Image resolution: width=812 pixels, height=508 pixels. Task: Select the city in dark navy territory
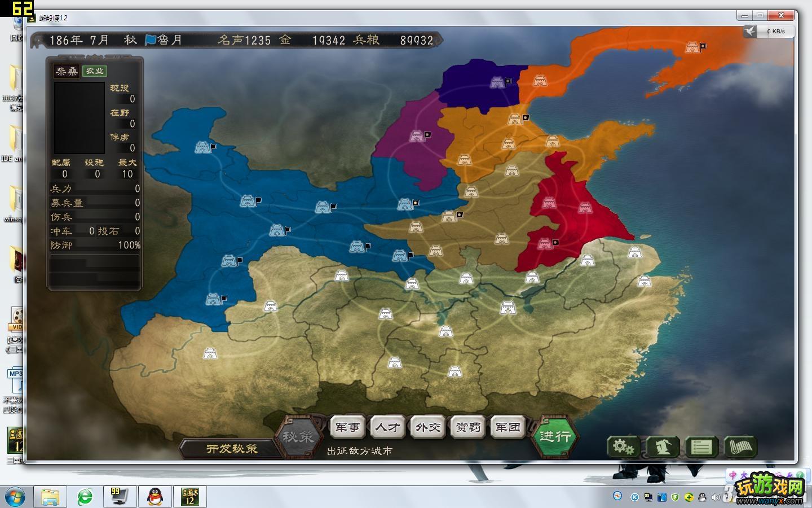pyautogui.click(x=497, y=82)
